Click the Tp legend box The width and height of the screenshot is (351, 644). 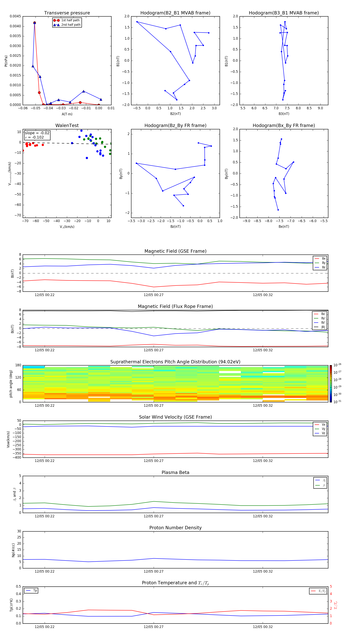pos(31,591)
